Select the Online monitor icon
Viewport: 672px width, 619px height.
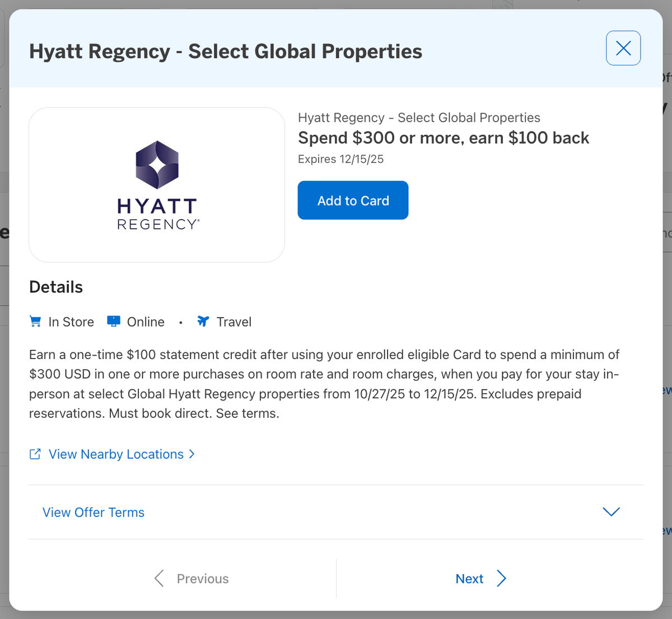(x=114, y=321)
